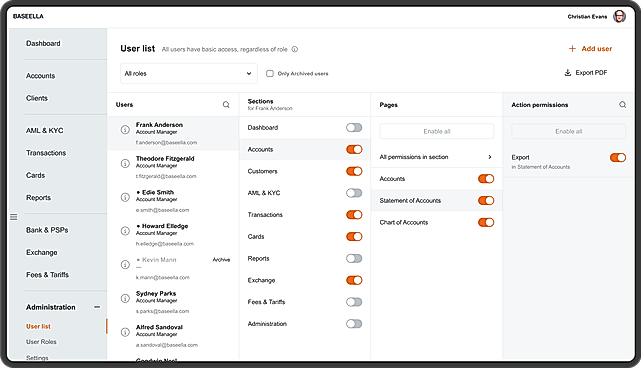Enable the Fees & Tariffs section toggle
The height and width of the screenshot is (368, 641).
coord(354,302)
